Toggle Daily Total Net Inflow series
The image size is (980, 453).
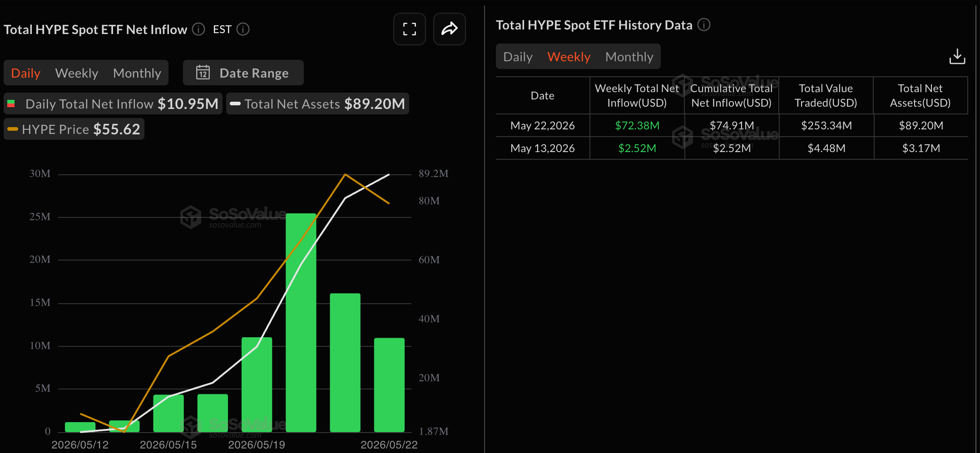pyautogui.click(x=113, y=103)
